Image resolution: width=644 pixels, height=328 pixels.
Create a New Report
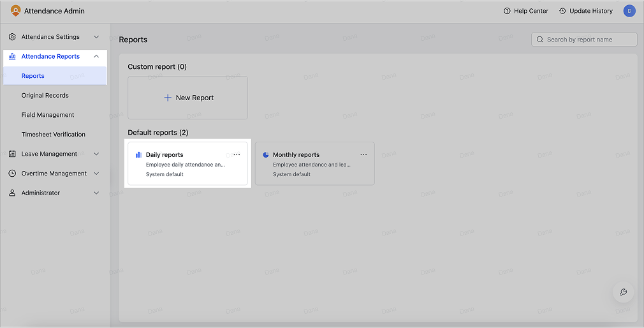[x=187, y=98]
